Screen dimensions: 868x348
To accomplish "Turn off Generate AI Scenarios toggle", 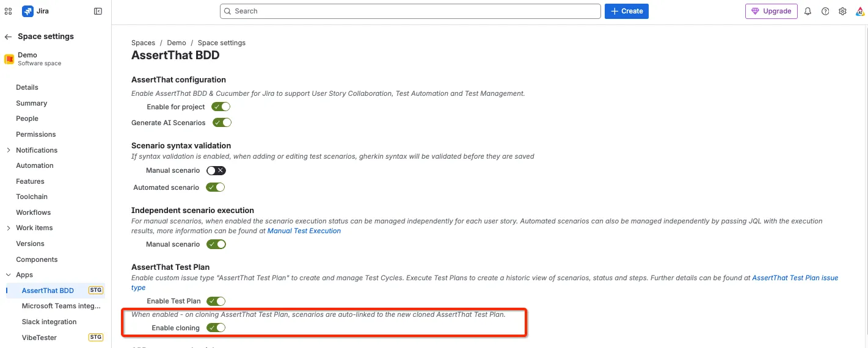I will [222, 123].
